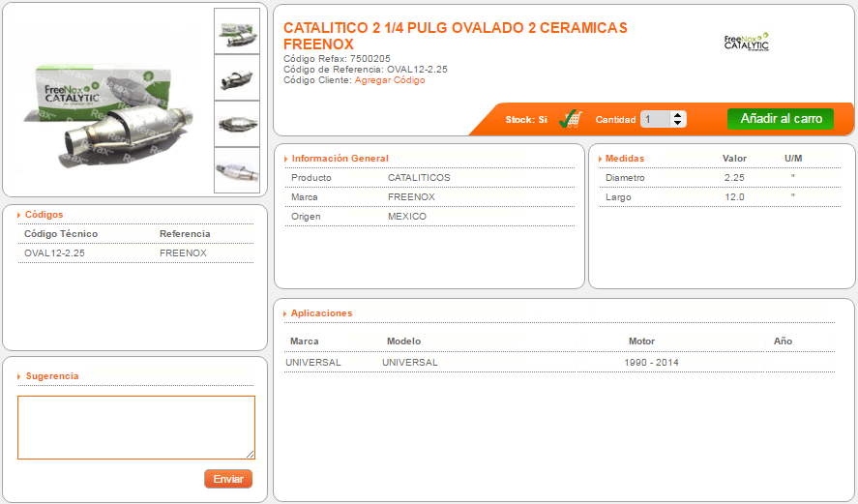
Task: Select the fourth product thumbnail
Action: point(237,170)
